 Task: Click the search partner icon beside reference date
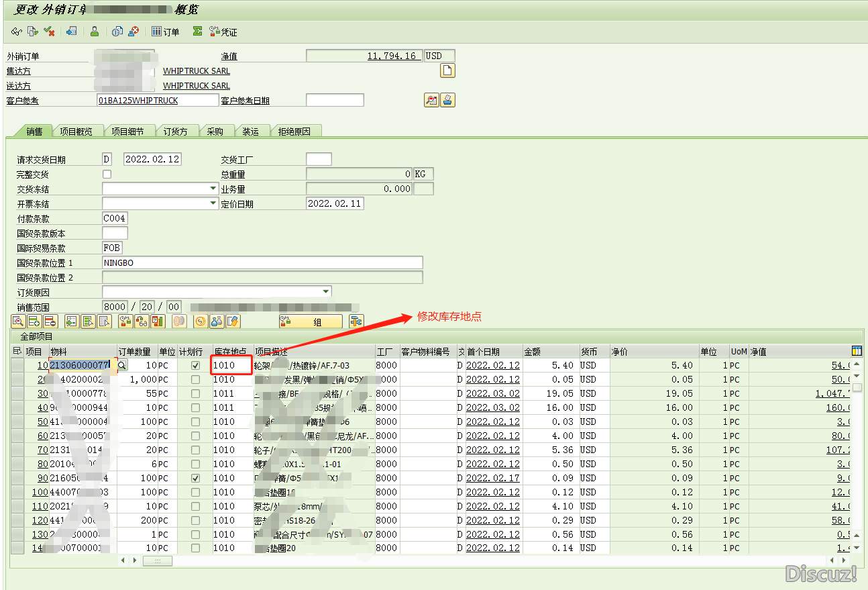[431, 100]
